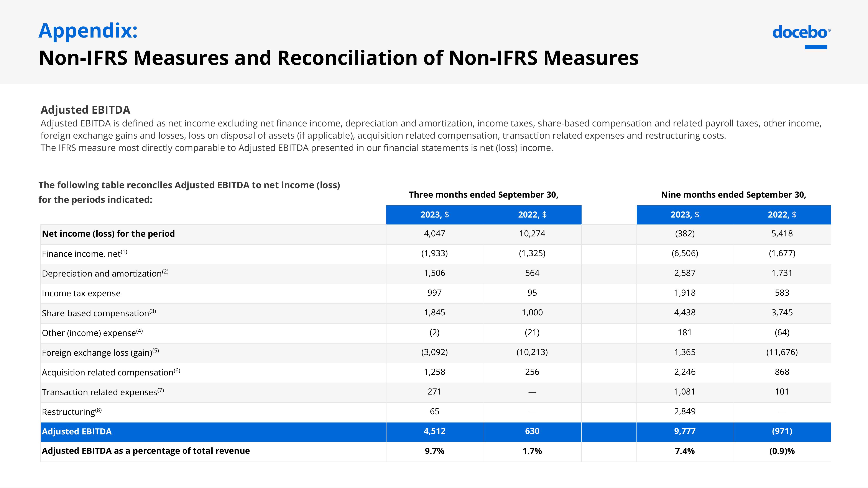
Task: Click 'Income tax expense' row label
Action: click(x=81, y=293)
